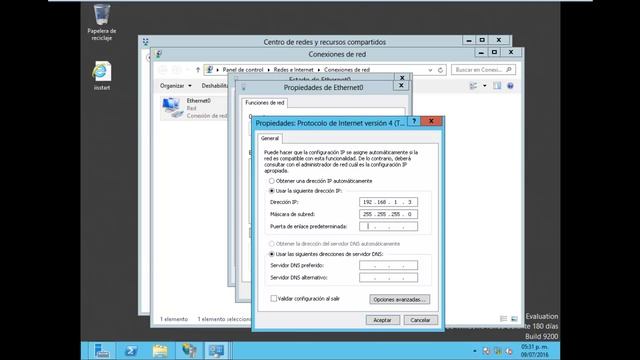The height and width of the screenshot is (360, 640).
Task: Click the volume tray icon in system tray
Action: click(509, 351)
